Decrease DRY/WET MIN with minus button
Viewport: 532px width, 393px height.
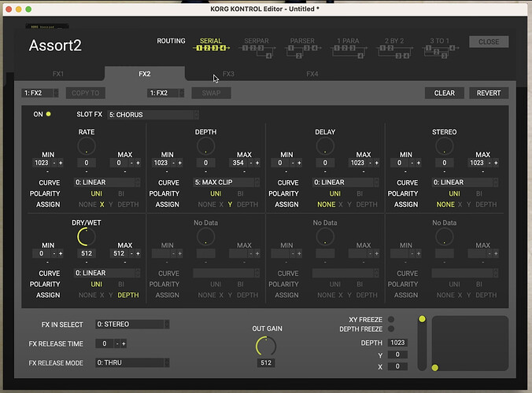click(x=54, y=253)
